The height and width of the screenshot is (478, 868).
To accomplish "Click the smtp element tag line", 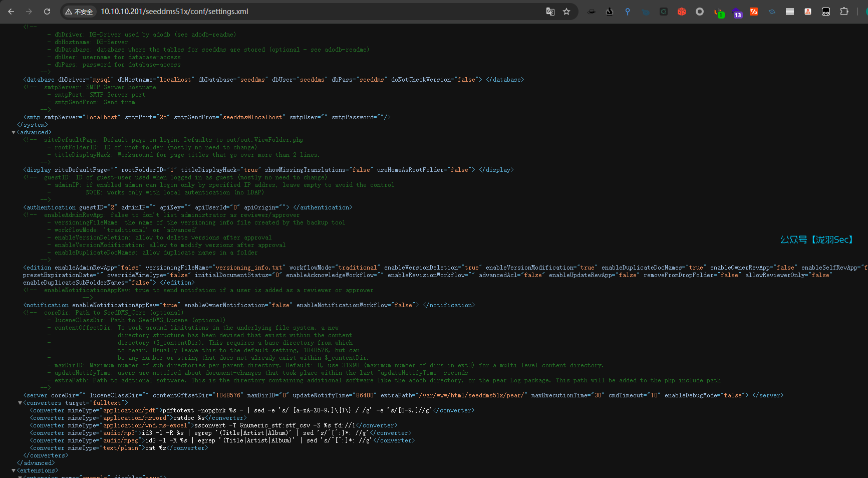I will pos(33,117).
